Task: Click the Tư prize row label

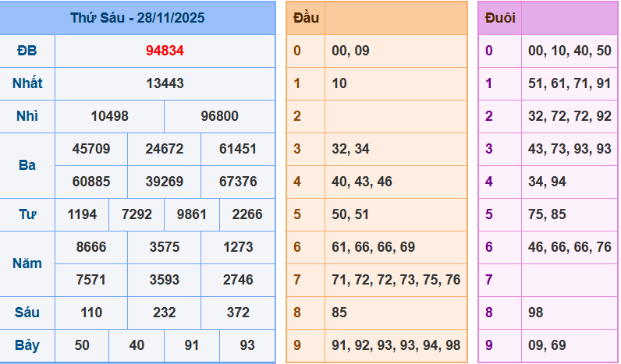Action: (x=27, y=214)
